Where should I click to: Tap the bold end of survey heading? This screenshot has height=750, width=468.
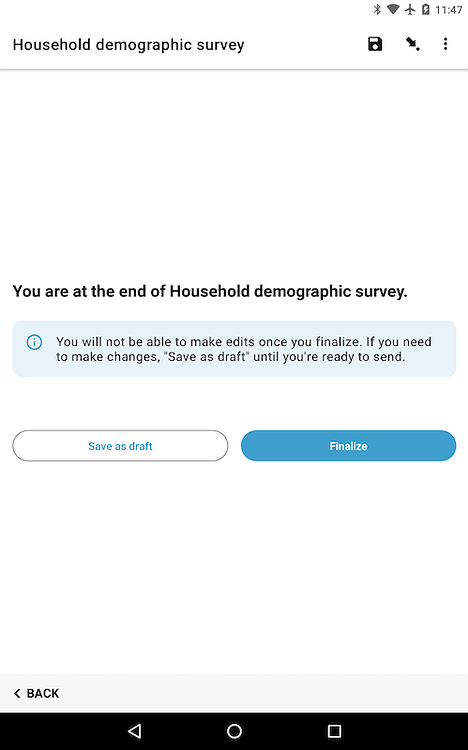pyautogui.click(x=210, y=291)
